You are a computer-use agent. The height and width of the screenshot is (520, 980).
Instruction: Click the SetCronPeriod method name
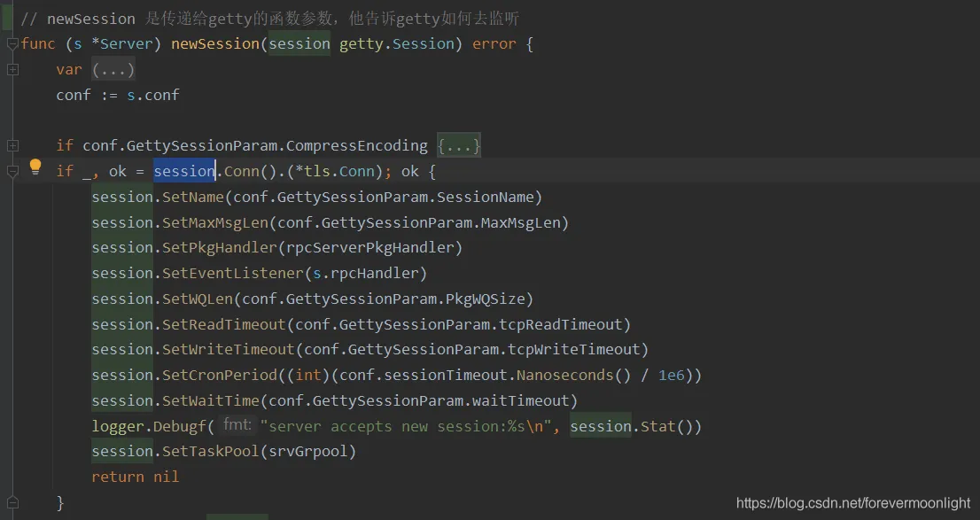pyautogui.click(x=220, y=375)
